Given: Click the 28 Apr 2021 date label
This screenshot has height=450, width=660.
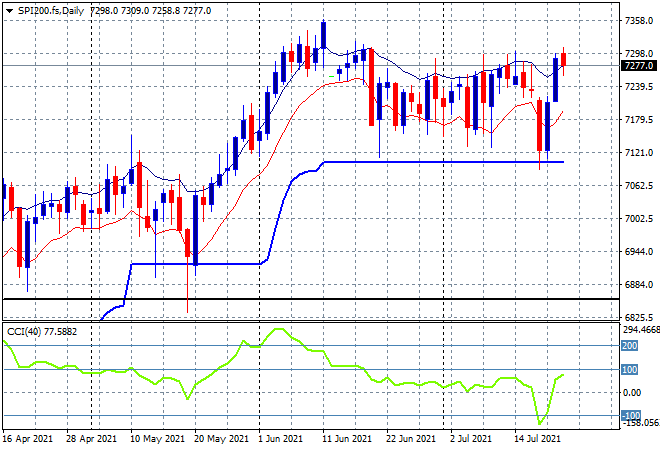Looking at the screenshot, I should pos(91,439).
